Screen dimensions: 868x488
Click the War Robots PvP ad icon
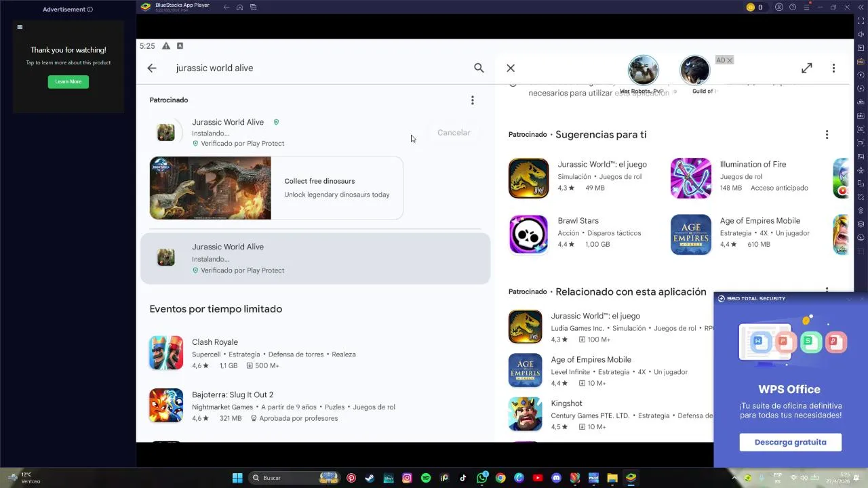(643, 70)
